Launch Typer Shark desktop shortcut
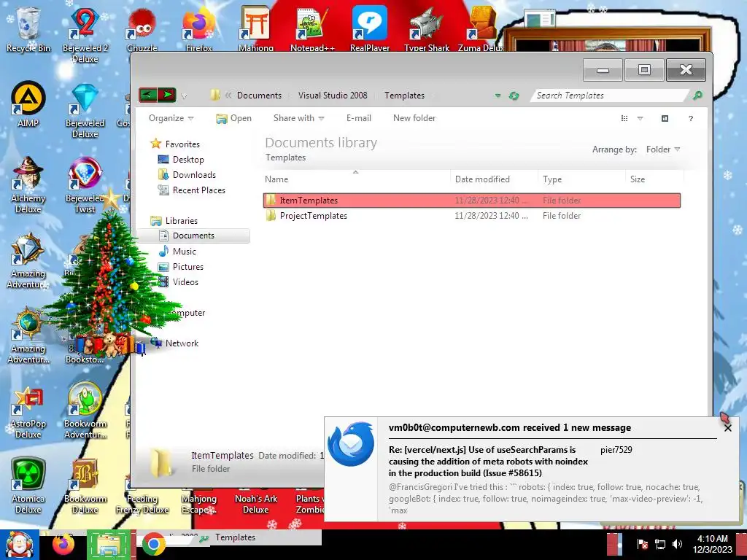 click(427, 29)
